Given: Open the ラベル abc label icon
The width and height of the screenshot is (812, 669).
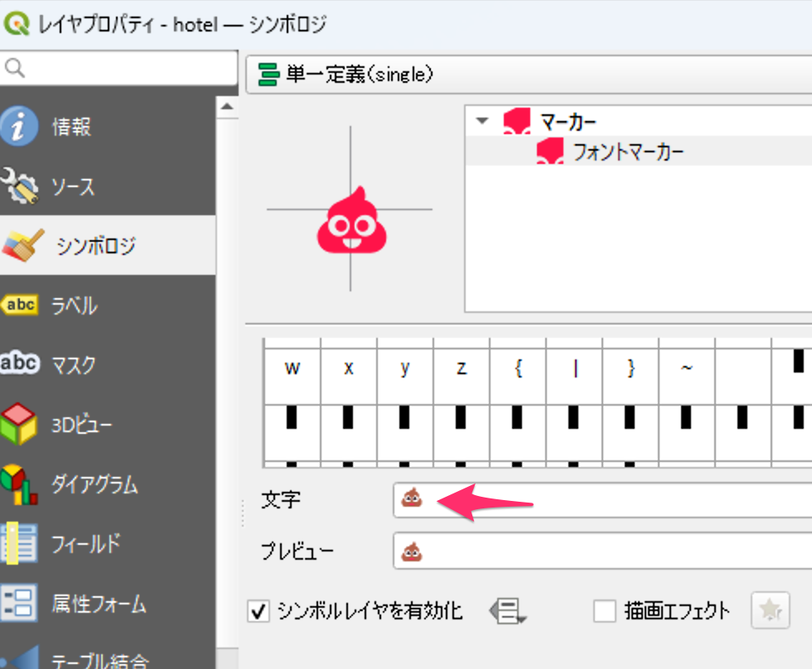Looking at the screenshot, I should coord(20,305).
